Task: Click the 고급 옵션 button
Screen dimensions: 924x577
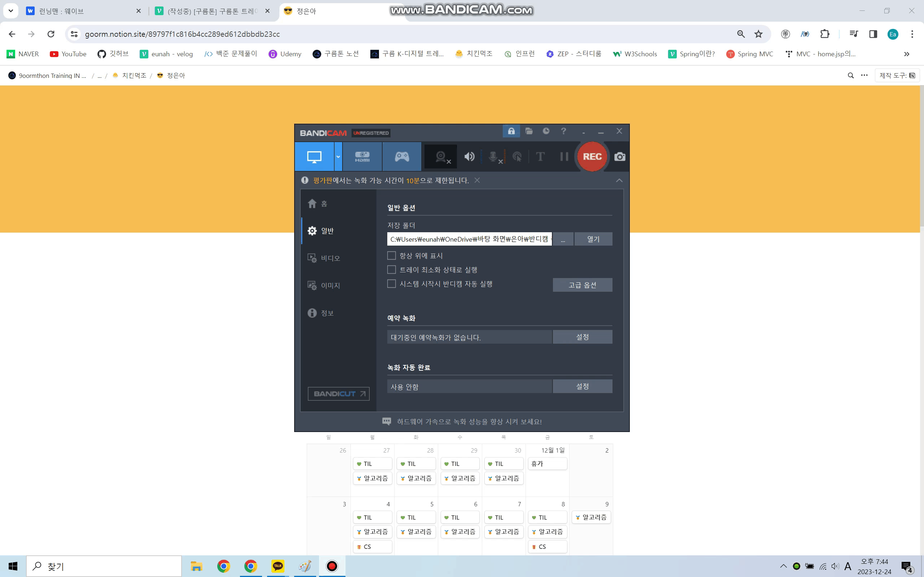Action: (582, 285)
